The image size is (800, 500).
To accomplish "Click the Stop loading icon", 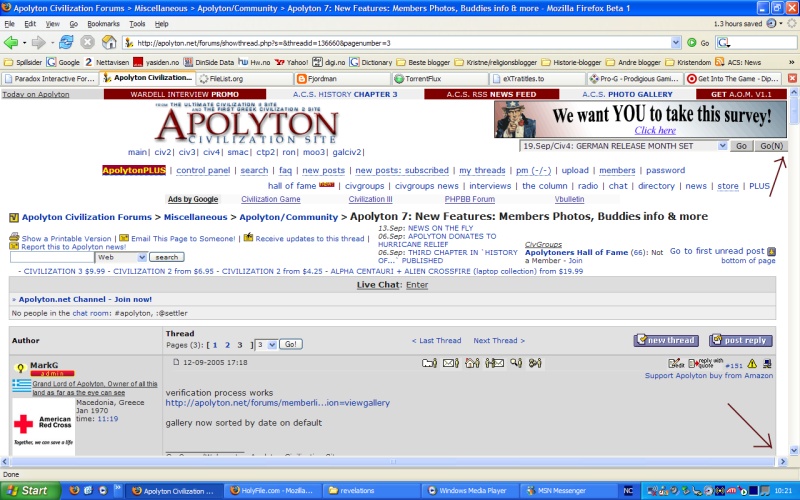I will (88, 42).
